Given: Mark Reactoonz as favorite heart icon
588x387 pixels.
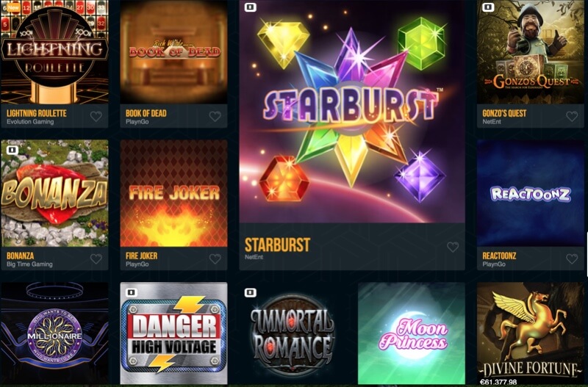Looking at the screenshot, I should [572, 259].
